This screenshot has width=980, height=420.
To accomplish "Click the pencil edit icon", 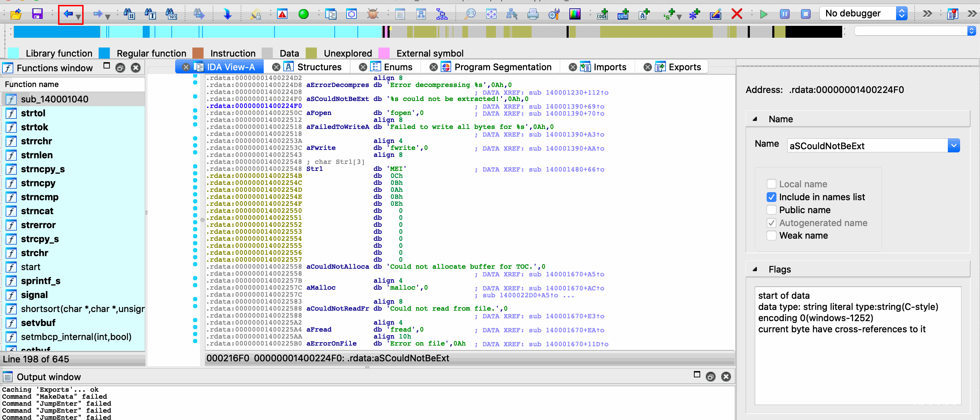I will click(716, 14).
